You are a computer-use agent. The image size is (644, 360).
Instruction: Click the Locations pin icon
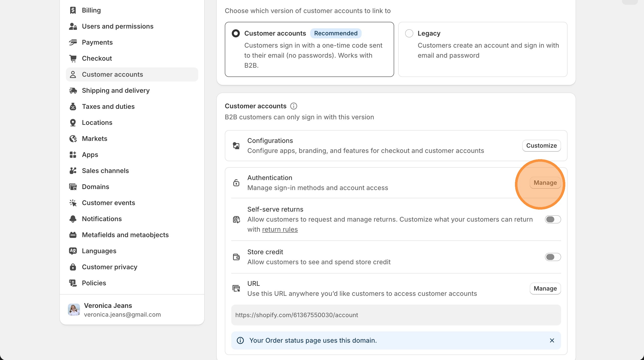73,122
